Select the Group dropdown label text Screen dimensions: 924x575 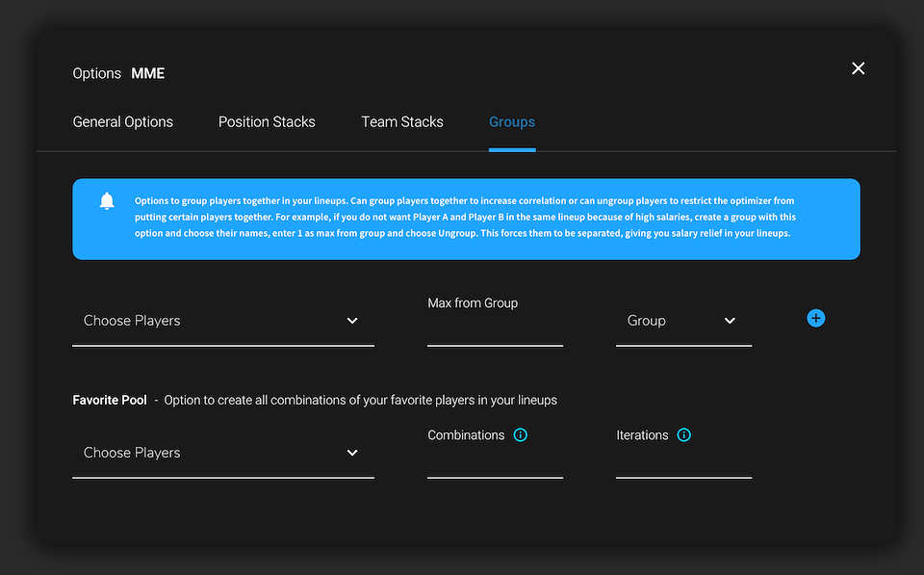point(647,321)
